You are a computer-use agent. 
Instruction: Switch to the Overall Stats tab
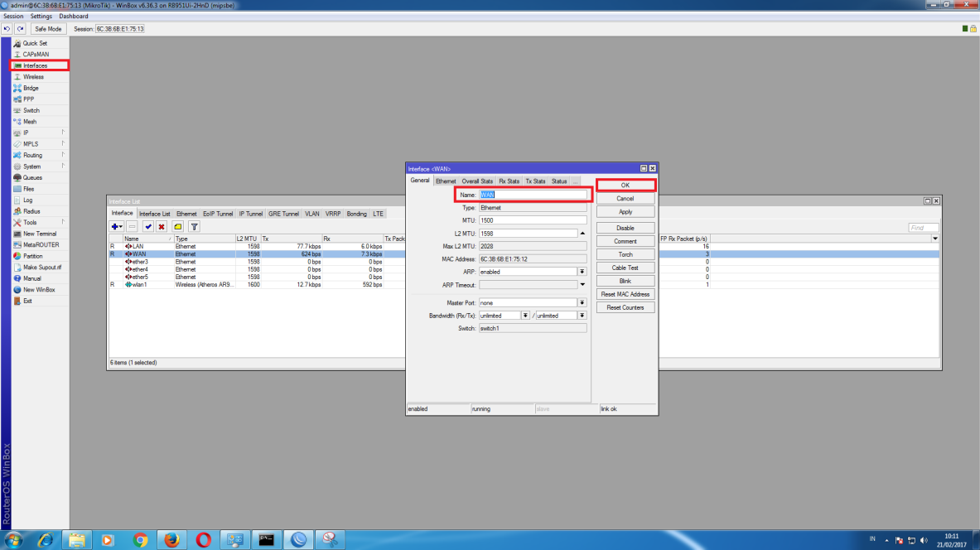477,181
